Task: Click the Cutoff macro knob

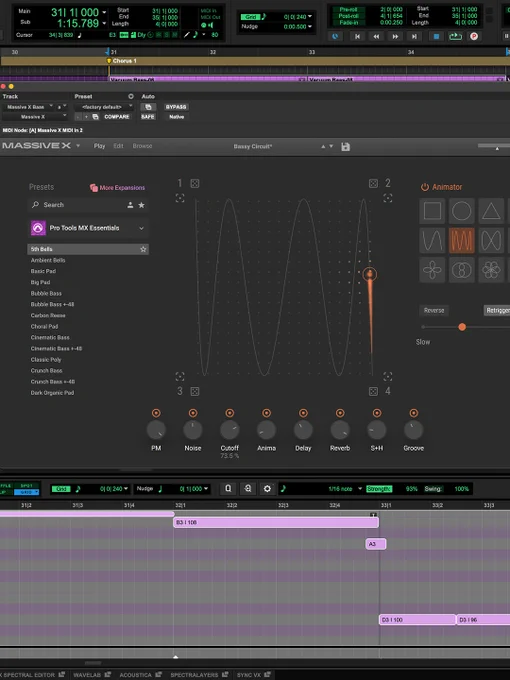Action: pyautogui.click(x=229, y=430)
